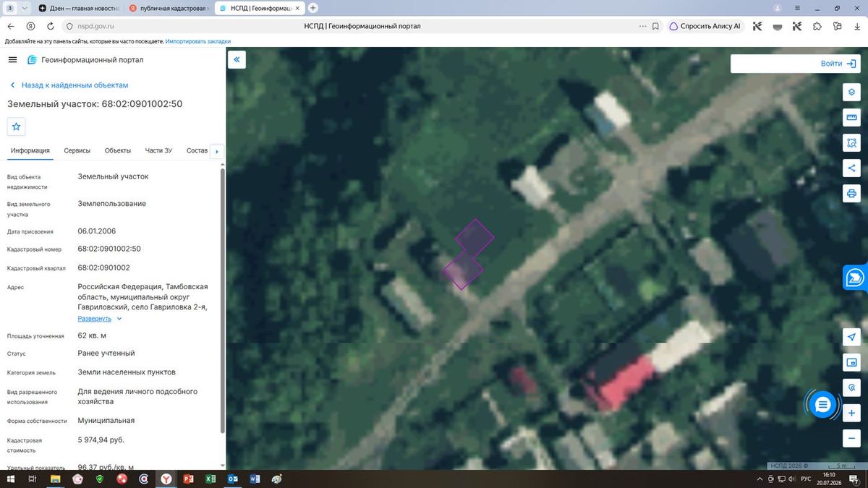
Task: Click Импортировать закладки link
Action: click(198, 42)
